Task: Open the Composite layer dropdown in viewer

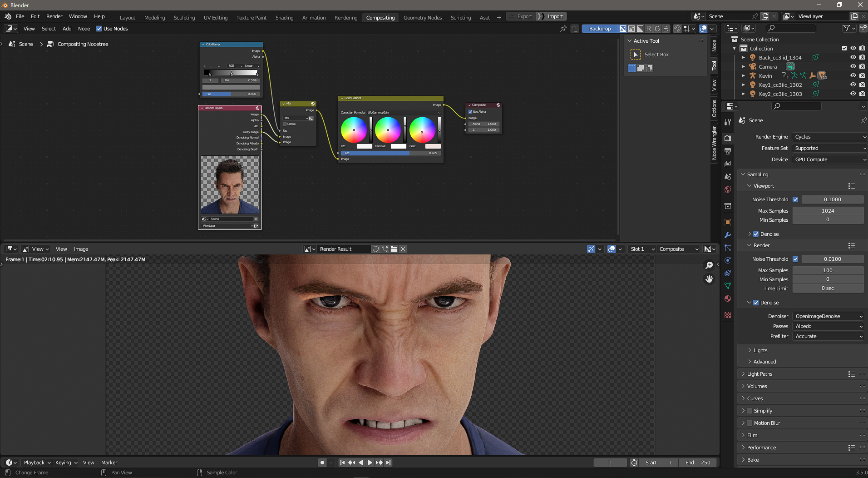Action: pyautogui.click(x=678, y=249)
